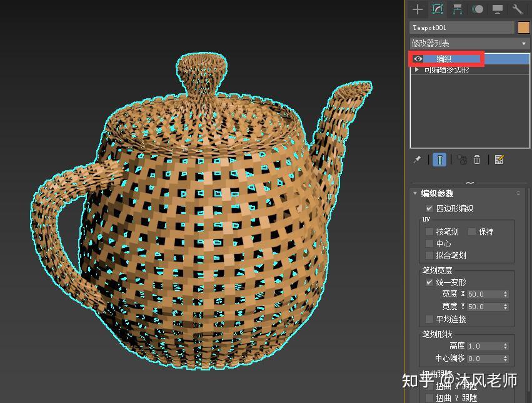This screenshot has width=532, height=403.
Task: Switch to the Modify panel tab
Action: click(438, 9)
